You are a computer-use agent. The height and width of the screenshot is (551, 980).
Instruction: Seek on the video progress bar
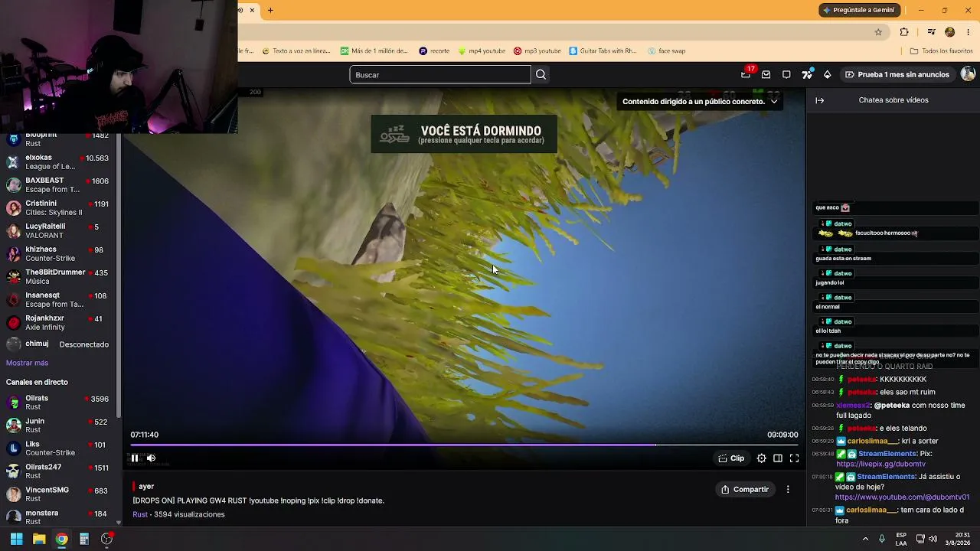point(464,445)
